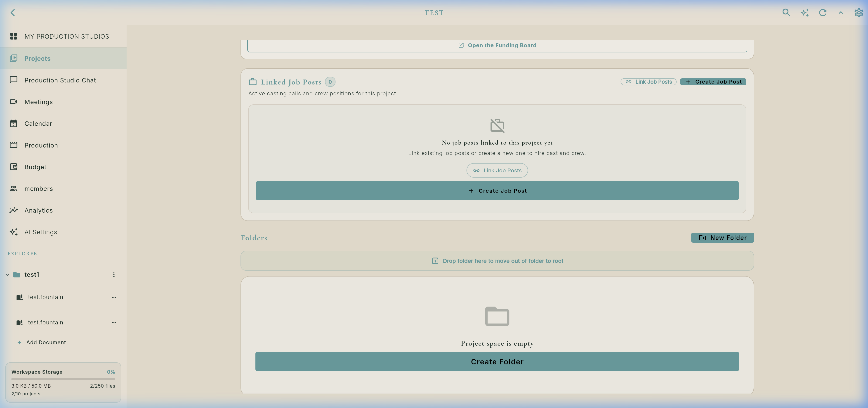This screenshot has height=408, width=868.
Task: Click Add Document in Explorer
Action: pos(42,342)
